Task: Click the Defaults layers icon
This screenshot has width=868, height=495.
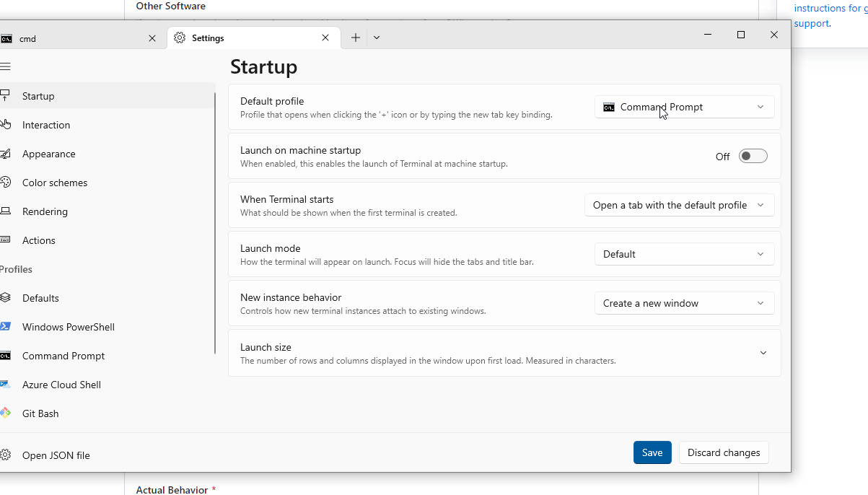Action: pyautogui.click(x=5, y=298)
